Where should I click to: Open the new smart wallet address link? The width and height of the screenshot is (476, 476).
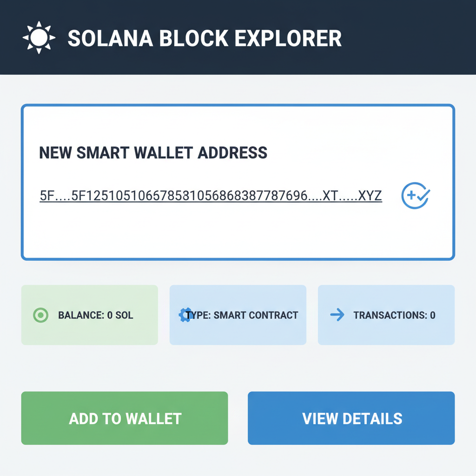[210, 195]
